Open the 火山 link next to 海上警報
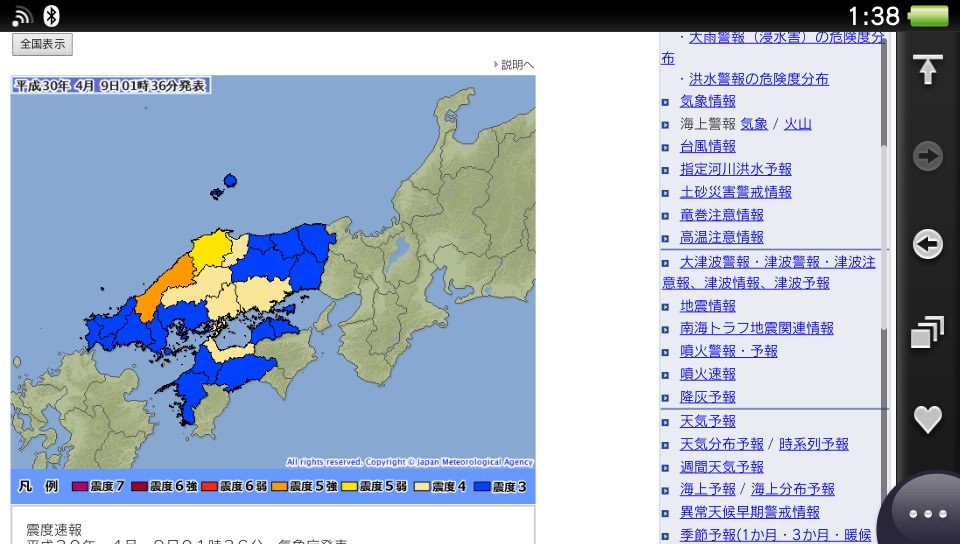Image resolution: width=960 pixels, height=544 pixels. point(798,124)
